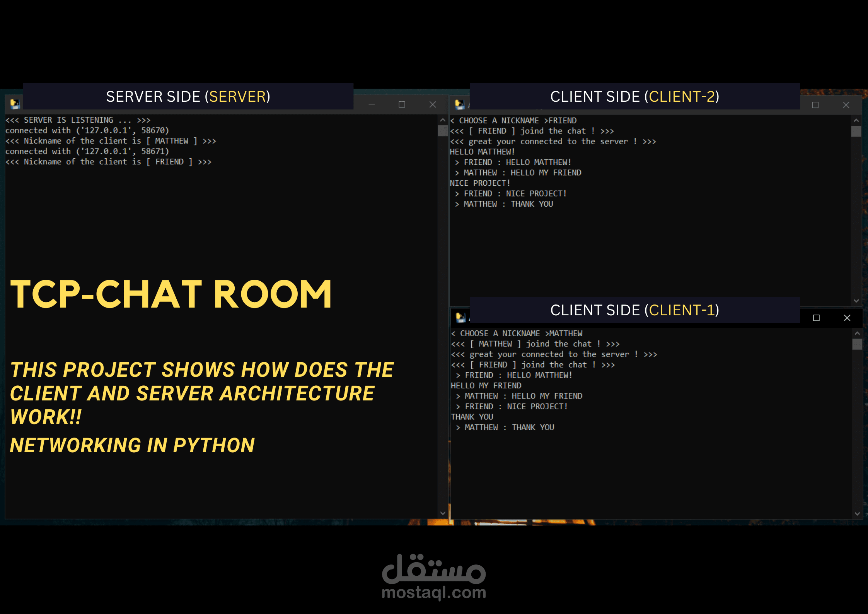The height and width of the screenshot is (614, 868).
Task: Click the Python icon in the CLIENT-1 window title bar
Action: [460, 318]
